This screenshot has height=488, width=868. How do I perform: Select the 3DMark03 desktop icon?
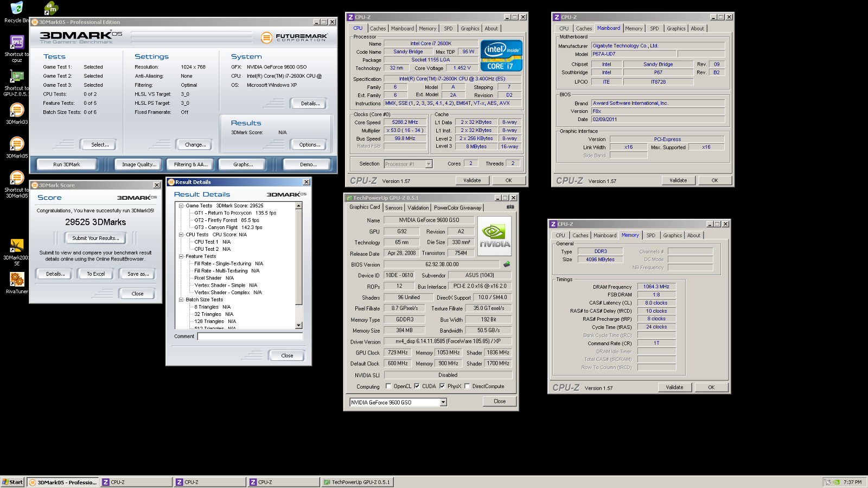tap(17, 110)
